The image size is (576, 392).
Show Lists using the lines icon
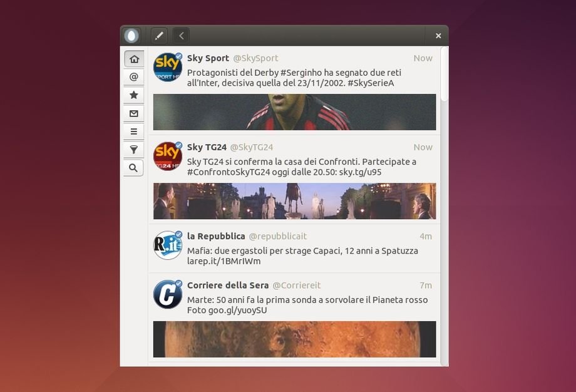point(133,132)
